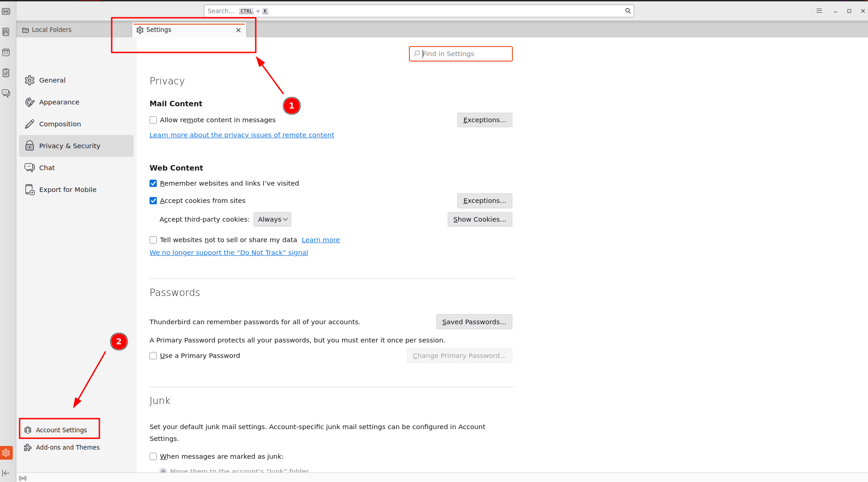Uncheck Accept cookies from sites

pyautogui.click(x=153, y=201)
